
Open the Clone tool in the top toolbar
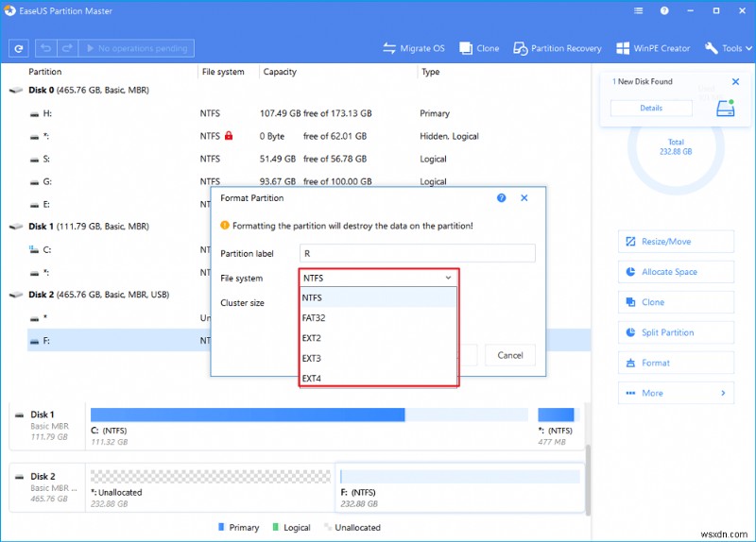click(480, 48)
